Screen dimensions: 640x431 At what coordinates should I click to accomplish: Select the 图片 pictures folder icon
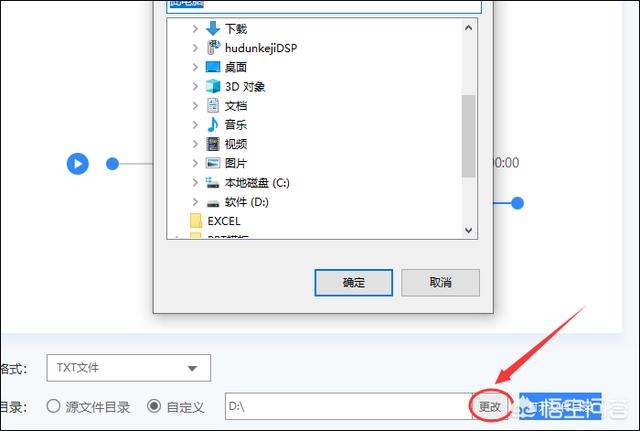213,163
